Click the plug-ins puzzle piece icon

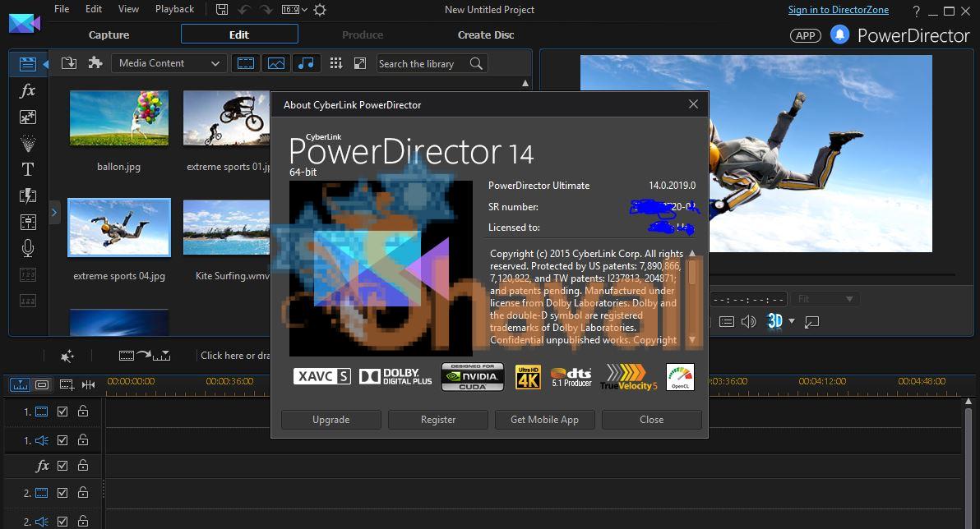(95, 63)
